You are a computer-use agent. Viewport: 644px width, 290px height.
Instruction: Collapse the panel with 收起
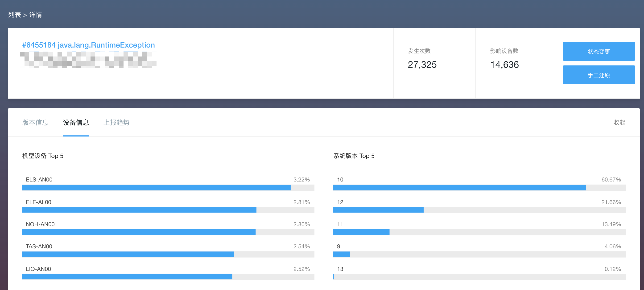[619, 122]
